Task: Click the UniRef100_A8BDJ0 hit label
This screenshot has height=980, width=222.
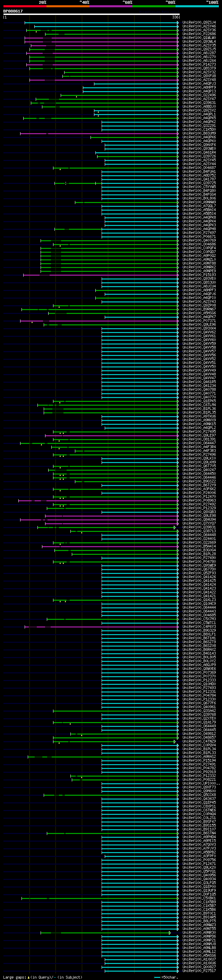Action: pyautogui.click(x=199, y=106)
